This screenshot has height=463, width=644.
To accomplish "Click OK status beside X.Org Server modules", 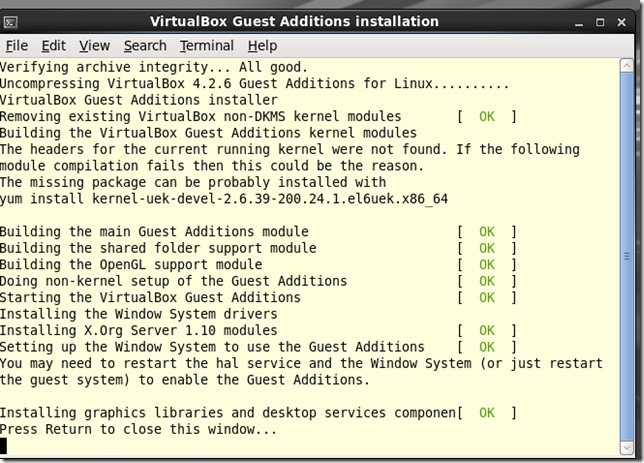I will click(487, 330).
